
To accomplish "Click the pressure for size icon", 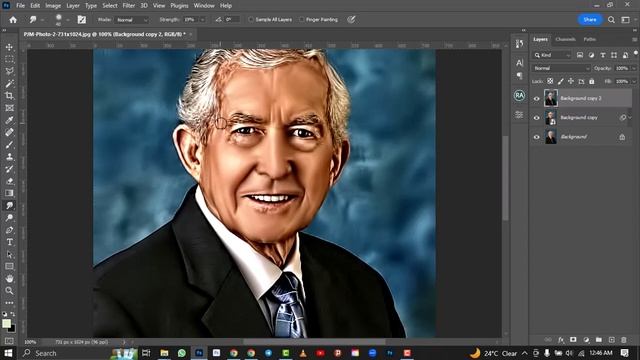I will pos(351,20).
